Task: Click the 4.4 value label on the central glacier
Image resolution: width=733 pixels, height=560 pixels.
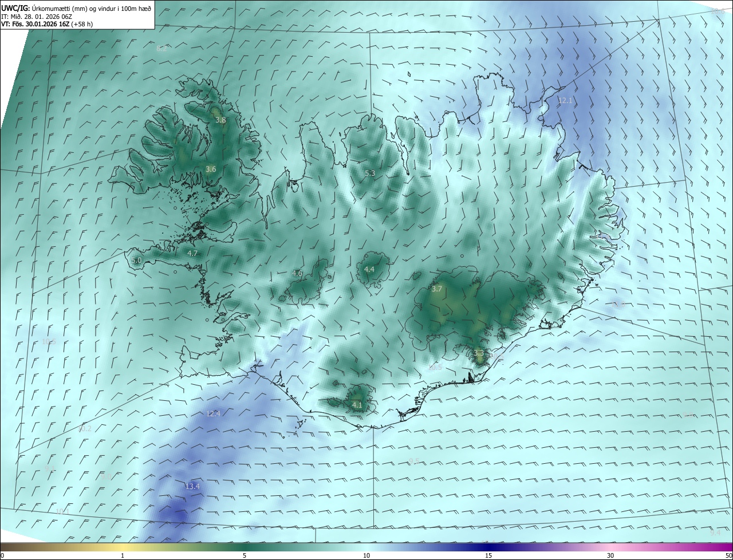Action: (x=369, y=269)
